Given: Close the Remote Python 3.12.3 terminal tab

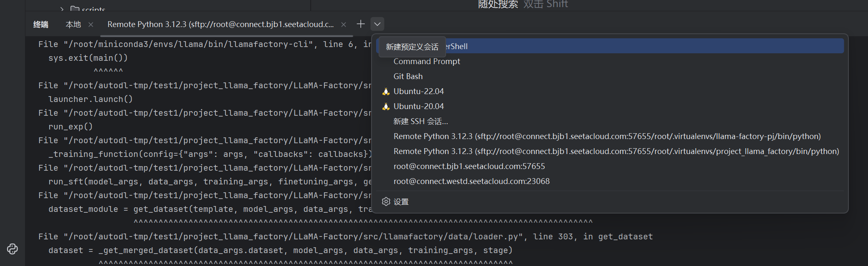Looking at the screenshot, I should 344,25.
